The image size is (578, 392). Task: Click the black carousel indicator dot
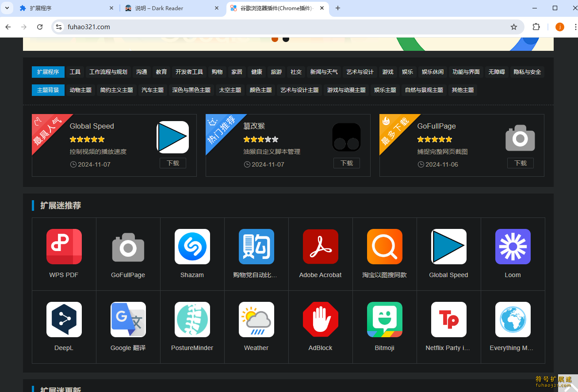[286, 39]
